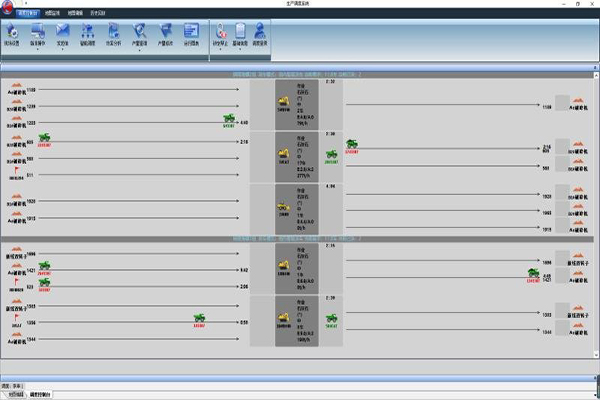600x400 pixels.
Task: Open the round application logo menu
Action: [7, 7]
